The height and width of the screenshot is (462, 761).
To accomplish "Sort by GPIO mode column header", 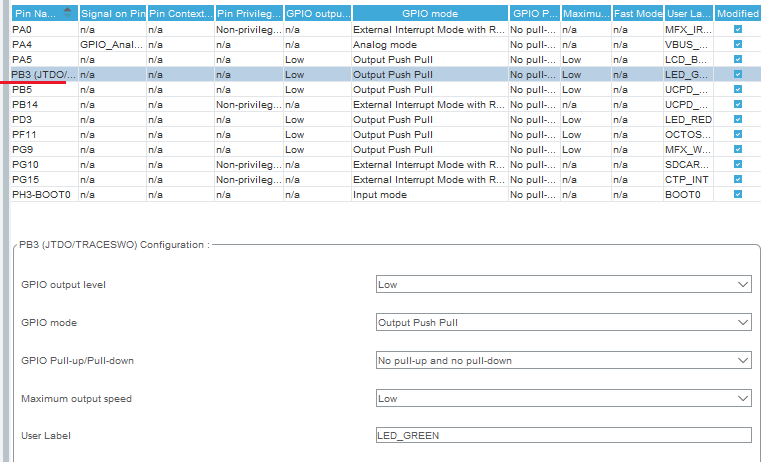I will pos(430,14).
